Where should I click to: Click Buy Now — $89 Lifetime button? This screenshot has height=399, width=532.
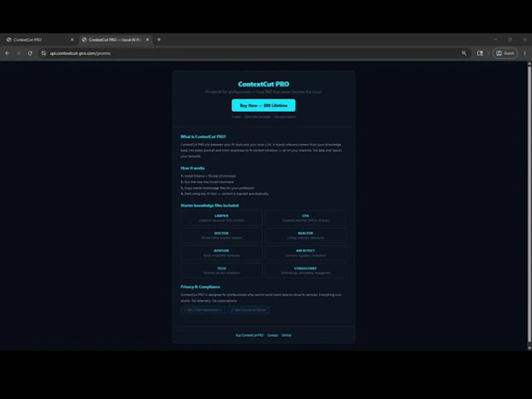(263, 105)
